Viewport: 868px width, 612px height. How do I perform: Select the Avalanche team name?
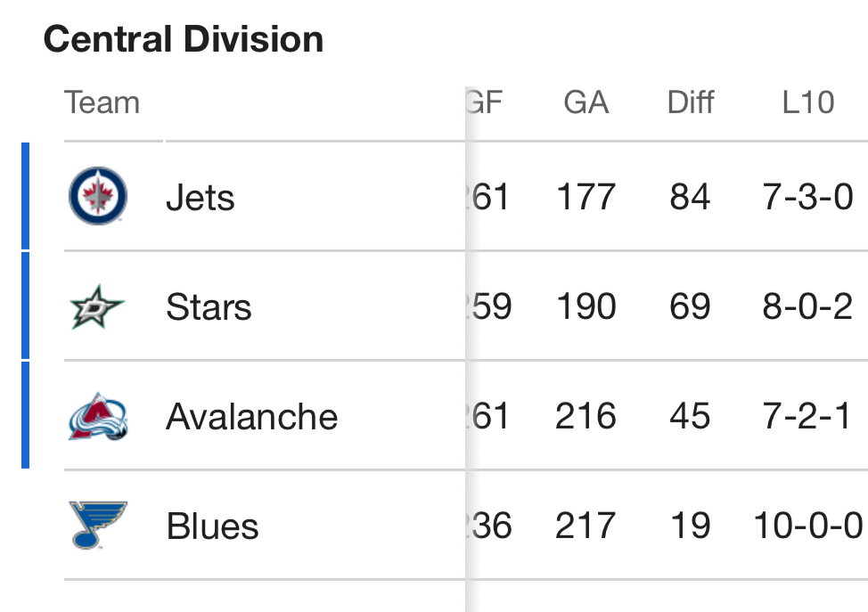click(251, 417)
